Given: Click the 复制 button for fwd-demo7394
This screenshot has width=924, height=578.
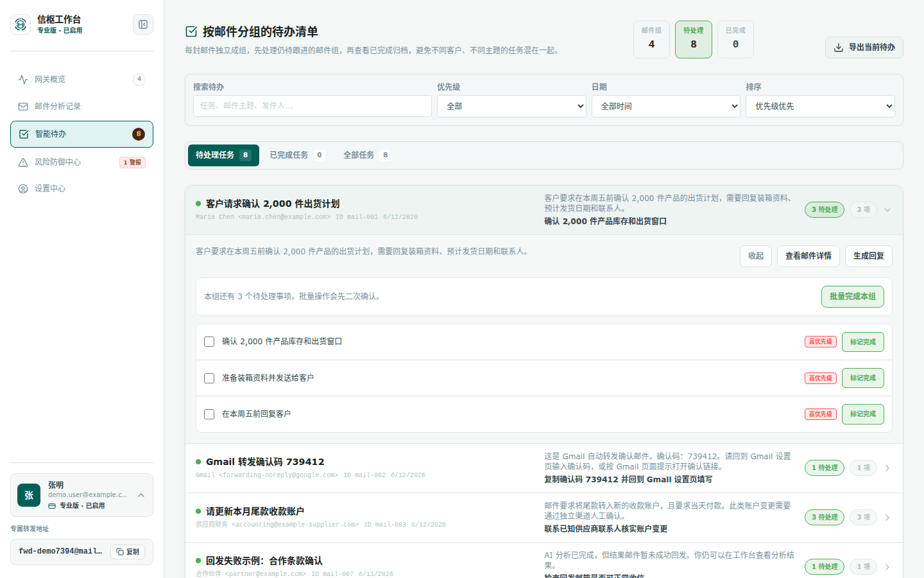Looking at the screenshot, I should pyautogui.click(x=128, y=552).
